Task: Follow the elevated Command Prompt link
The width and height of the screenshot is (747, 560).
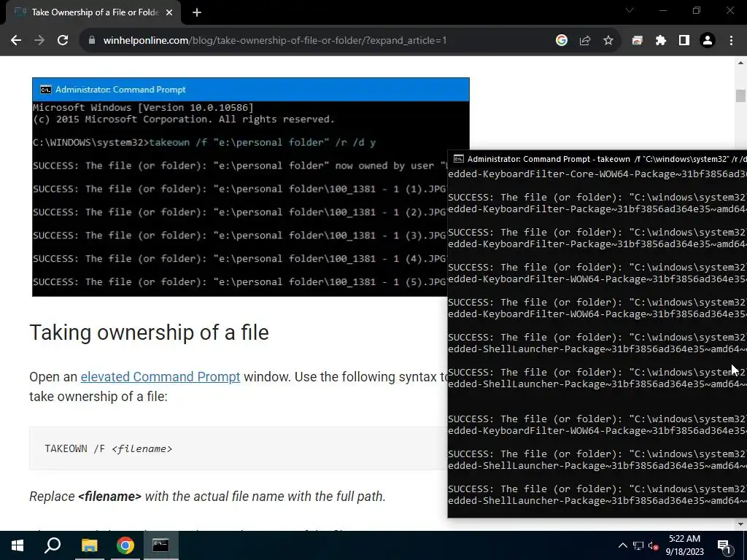Action: click(160, 377)
